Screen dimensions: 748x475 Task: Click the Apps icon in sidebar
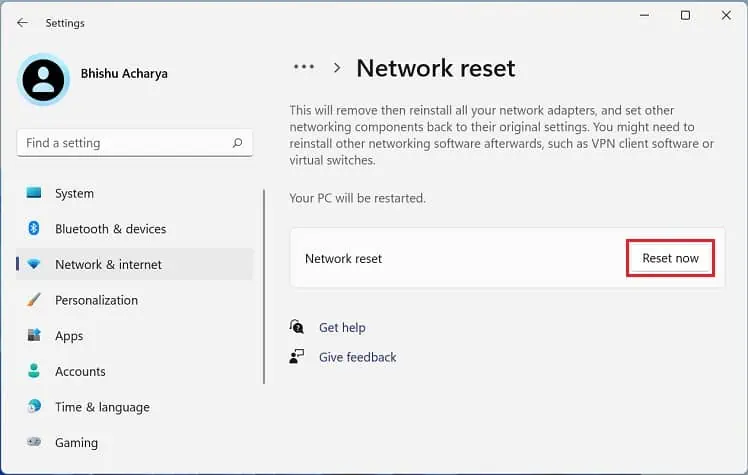[x=34, y=336]
